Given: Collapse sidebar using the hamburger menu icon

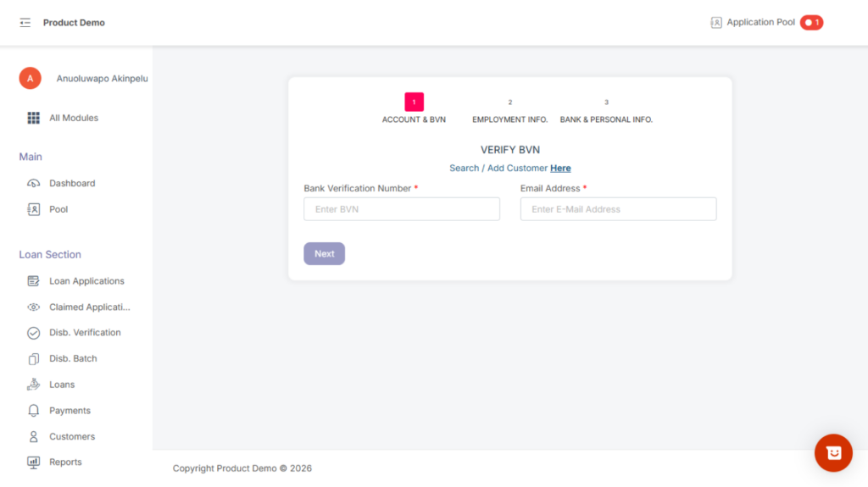Looking at the screenshot, I should pos(25,23).
